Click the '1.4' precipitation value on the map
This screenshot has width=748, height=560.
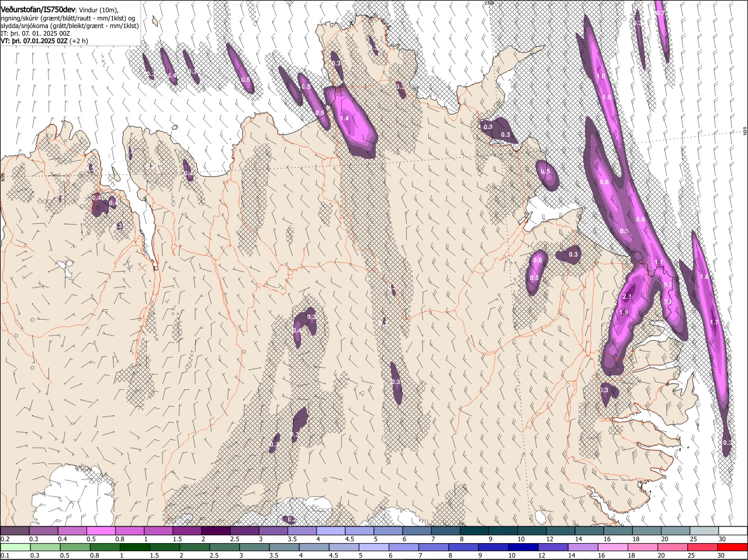click(x=344, y=118)
